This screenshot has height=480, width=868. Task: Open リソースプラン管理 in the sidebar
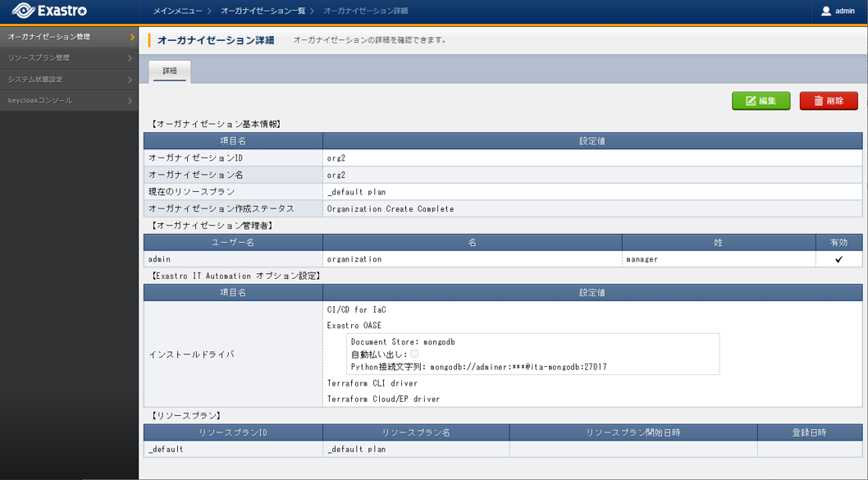39,58
